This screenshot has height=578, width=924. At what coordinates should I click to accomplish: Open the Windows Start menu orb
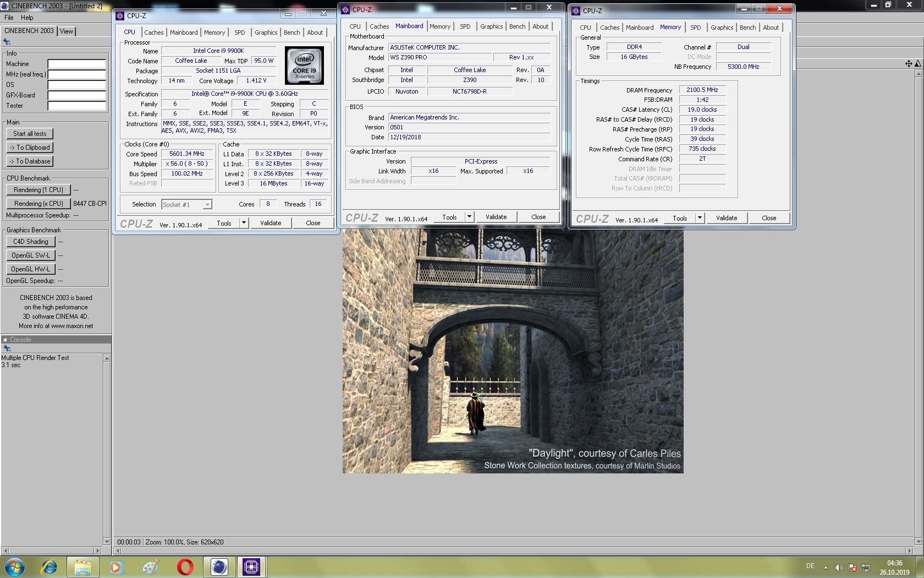pyautogui.click(x=15, y=567)
